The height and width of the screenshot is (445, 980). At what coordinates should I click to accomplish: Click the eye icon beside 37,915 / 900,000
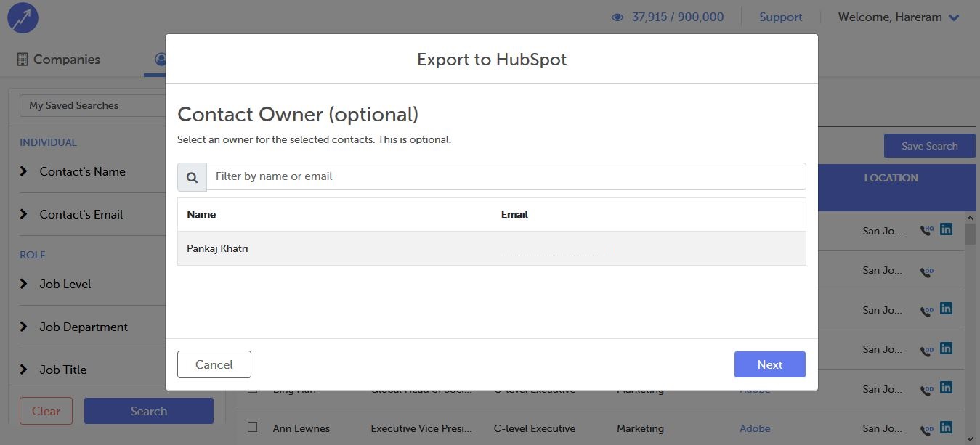pyautogui.click(x=617, y=17)
